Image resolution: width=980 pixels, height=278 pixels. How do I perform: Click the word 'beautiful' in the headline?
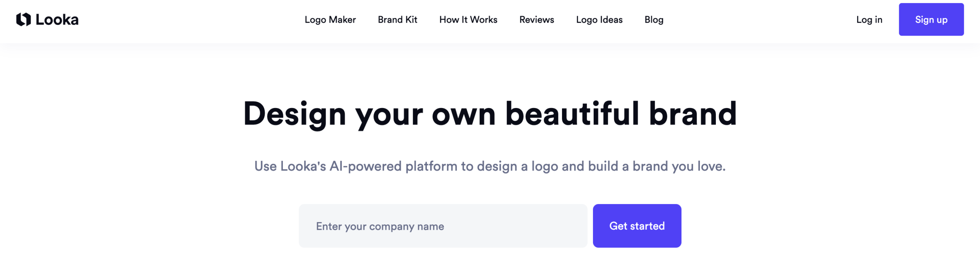coord(572,113)
